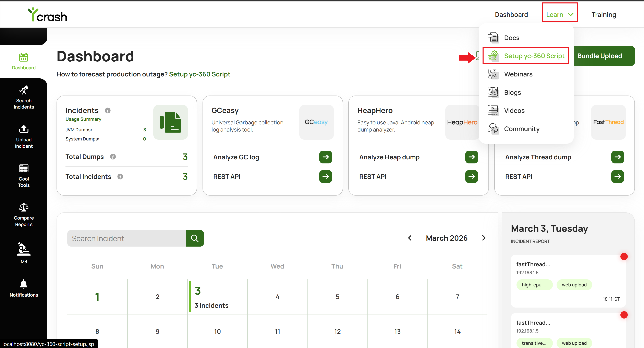The width and height of the screenshot is (644, 348).
Task: Click web upload tag beside transitive
Action: coord(574,343)
